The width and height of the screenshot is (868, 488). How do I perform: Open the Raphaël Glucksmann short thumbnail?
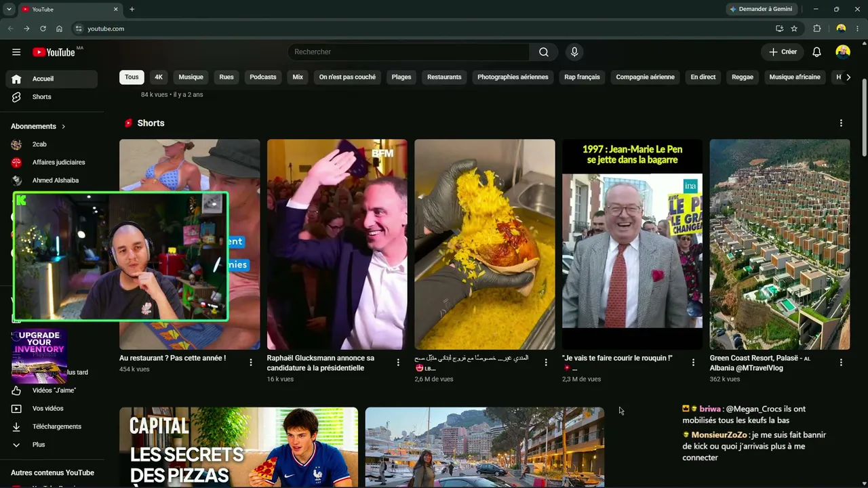[x=337, y=245]
